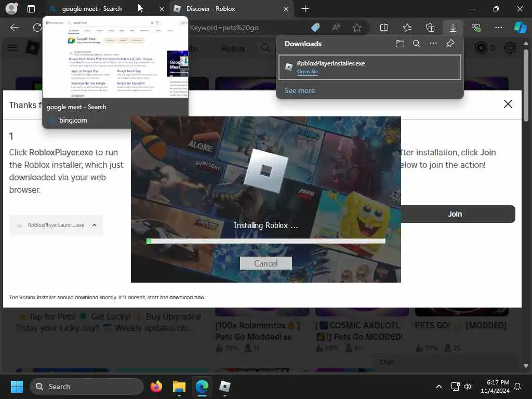Open the Collections icon
The width and height of the screenshot is (532, 399).
430,28
